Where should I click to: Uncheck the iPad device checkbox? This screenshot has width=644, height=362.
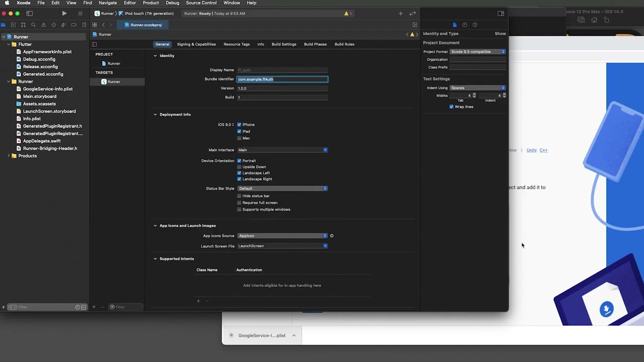(x=239, y=131)
